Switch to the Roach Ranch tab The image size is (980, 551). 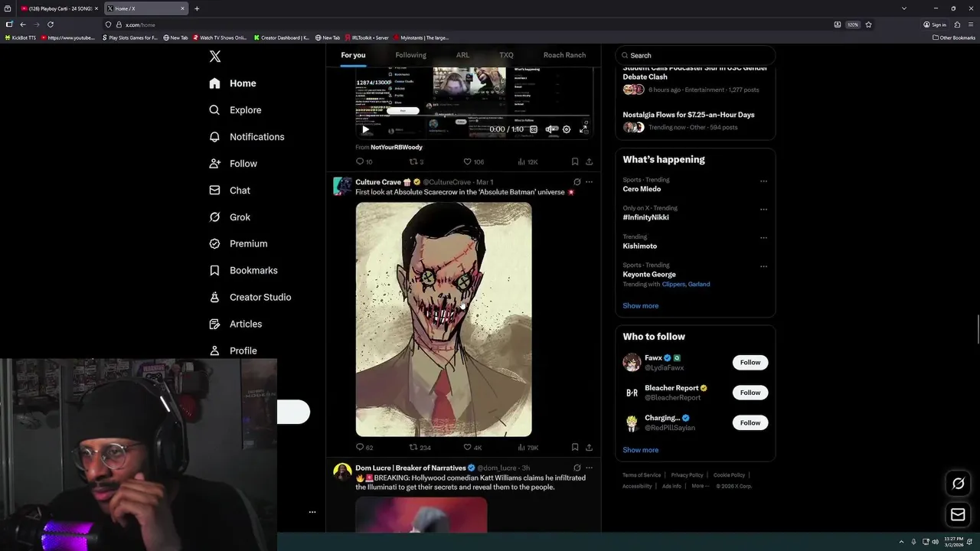click(x=564, y=55)
